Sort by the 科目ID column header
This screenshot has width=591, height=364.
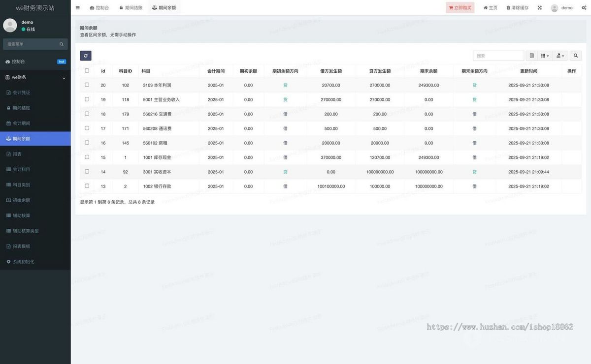click(126, 71)
